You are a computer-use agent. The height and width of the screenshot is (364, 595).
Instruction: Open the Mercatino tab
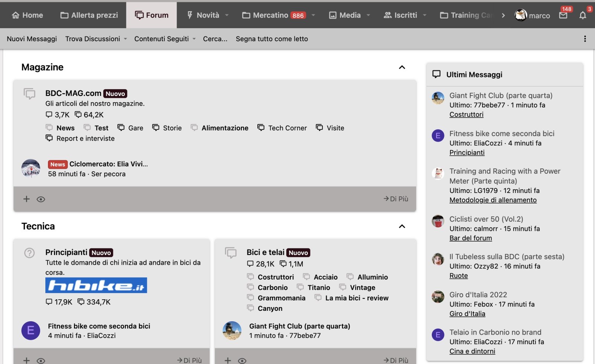(x=270, y=15)
